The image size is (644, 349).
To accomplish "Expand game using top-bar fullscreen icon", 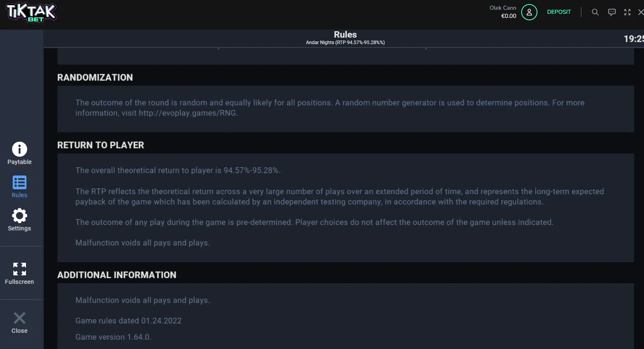I will tap(627, 12).
